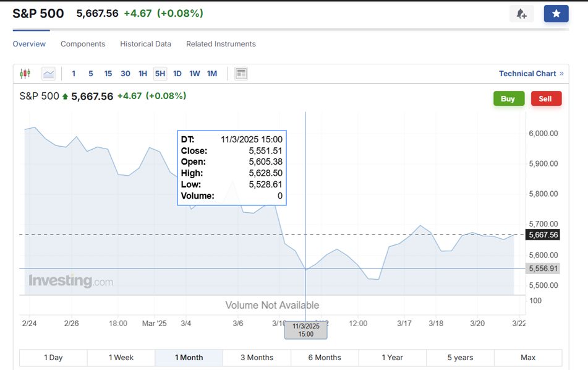
Task: Set chart interval to 1 minute
Action: tap(74, 74)
